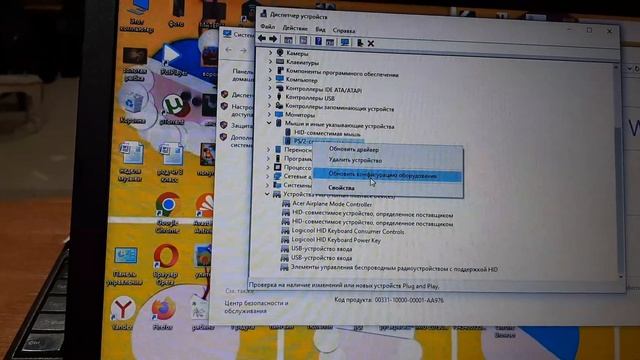This screenshot has height=360, width=640.
Task: Click Настройка удаленного доступа link in System window
Action: [242, 110]
